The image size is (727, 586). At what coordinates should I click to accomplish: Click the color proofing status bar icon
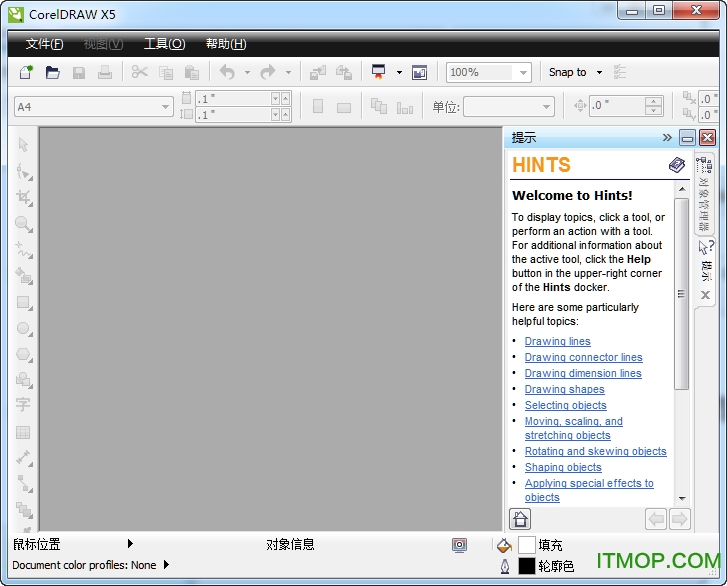click(459, 545)
